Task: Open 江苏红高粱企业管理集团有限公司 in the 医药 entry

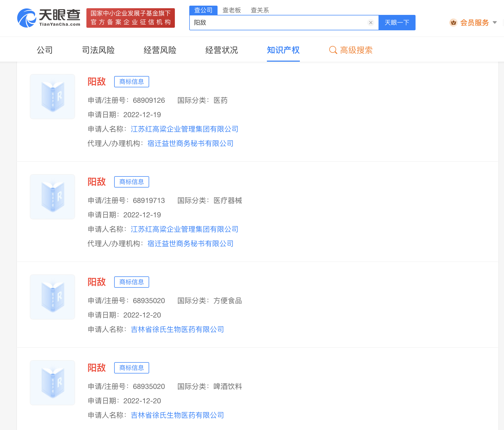Action: pos(185,129)
